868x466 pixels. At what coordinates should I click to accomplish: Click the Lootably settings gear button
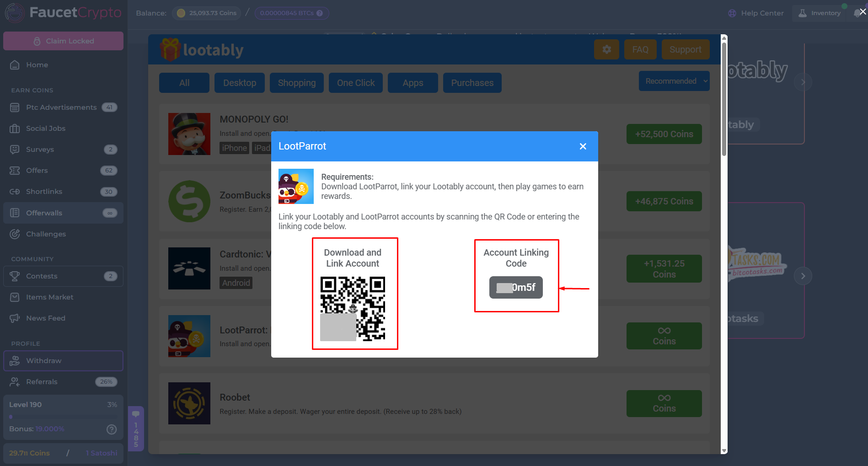[606, 49]
